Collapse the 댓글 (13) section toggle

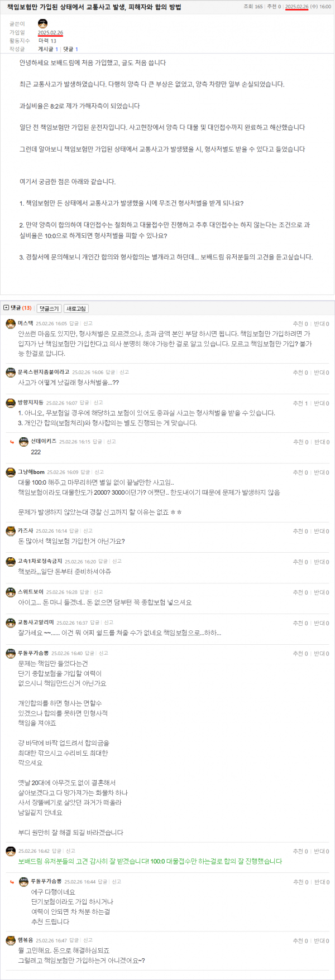[6, 308]
